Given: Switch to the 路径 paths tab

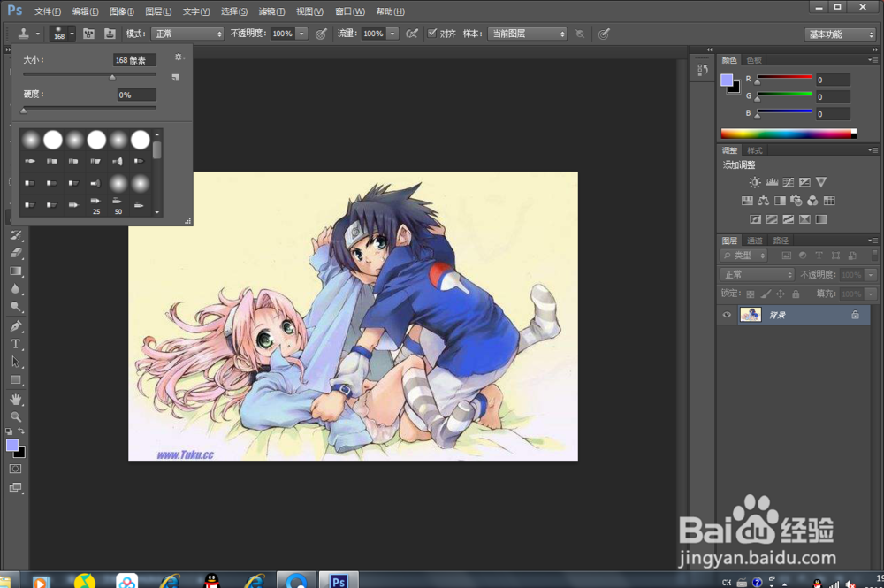Looking at the screenshot, I should 781,241.
